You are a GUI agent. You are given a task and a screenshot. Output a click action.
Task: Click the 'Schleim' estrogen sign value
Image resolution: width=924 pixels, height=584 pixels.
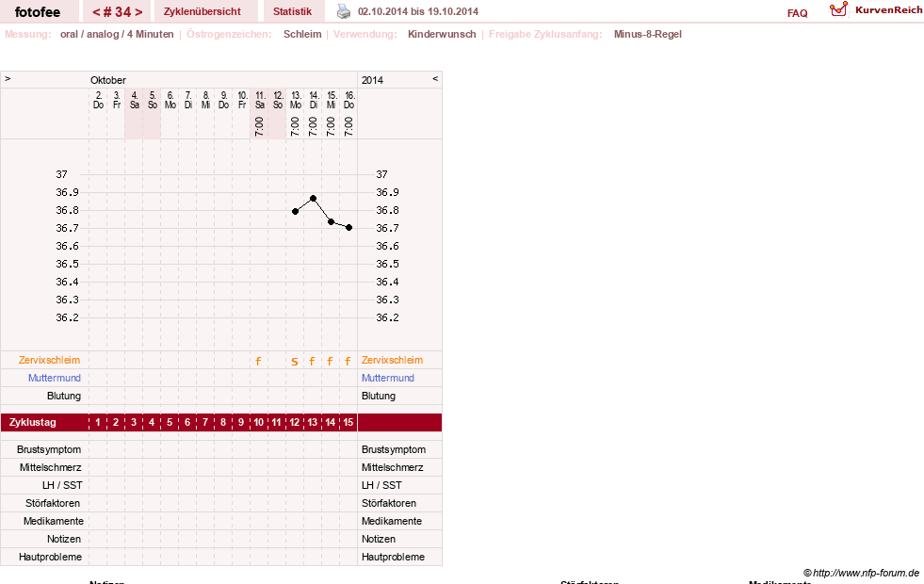pyautogui.click(x=302, y=34)
